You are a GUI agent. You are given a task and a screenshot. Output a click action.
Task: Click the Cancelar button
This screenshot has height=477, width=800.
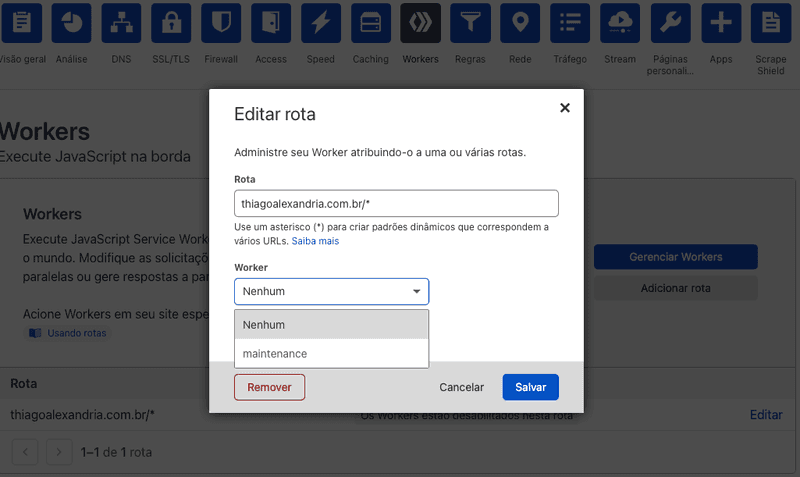coord(462,387)
